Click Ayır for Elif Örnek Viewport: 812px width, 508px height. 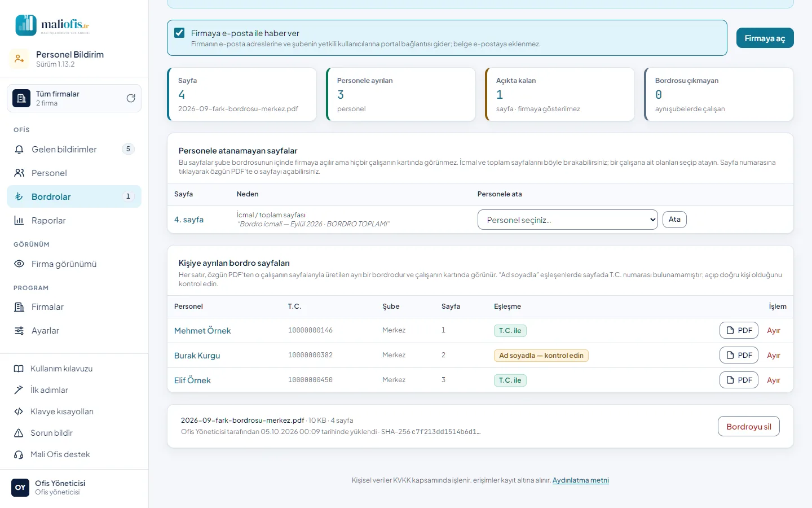(774, 380)
